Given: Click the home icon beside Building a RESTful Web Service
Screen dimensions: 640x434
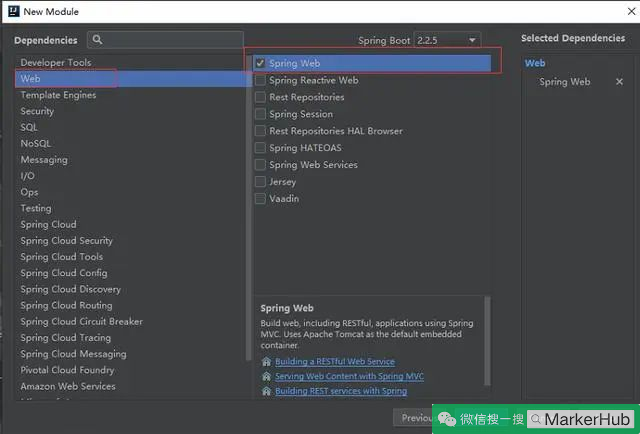Looking at the screenshot, I should [x=267, y=361].
